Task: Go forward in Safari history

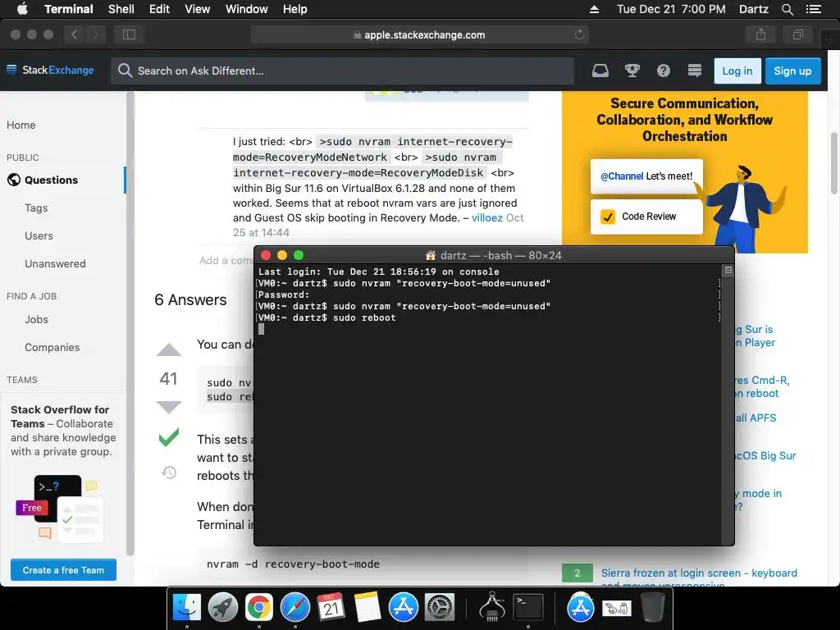Action: tap(95, 34)
